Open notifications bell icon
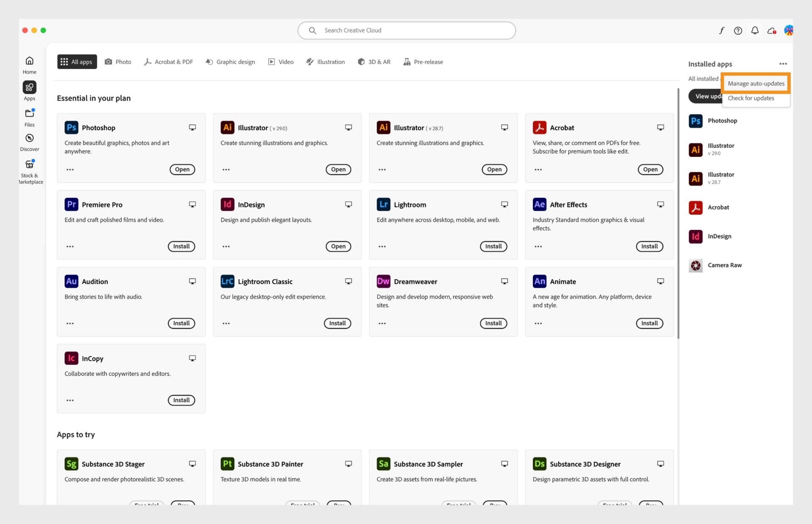 click(x=755, y=30)
